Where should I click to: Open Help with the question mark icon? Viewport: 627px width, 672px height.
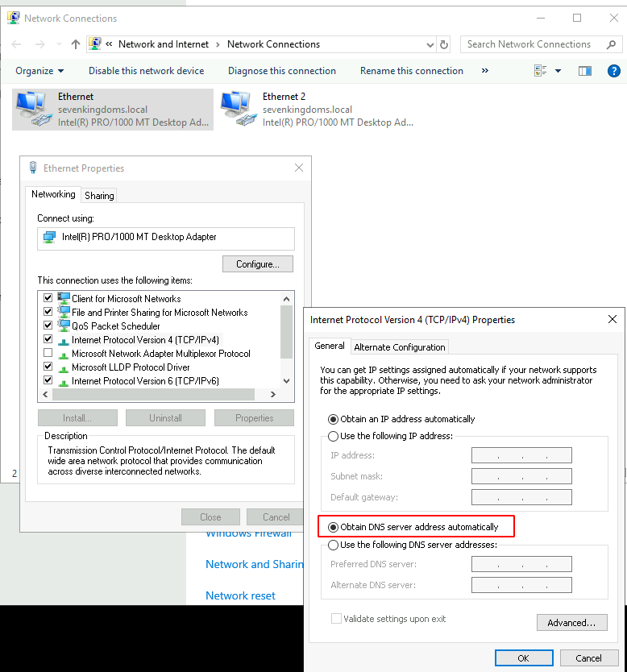[x=614, y=71]
